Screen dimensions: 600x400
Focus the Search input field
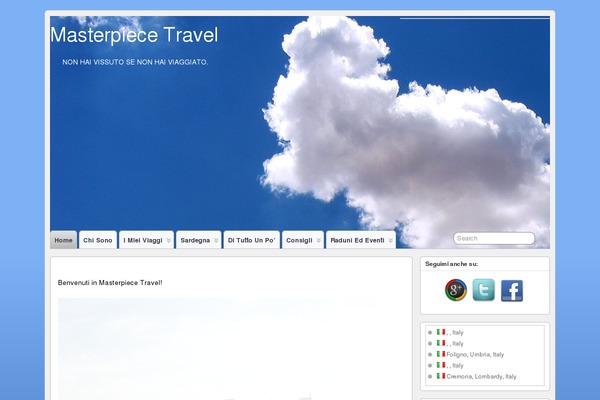[494, 238]
